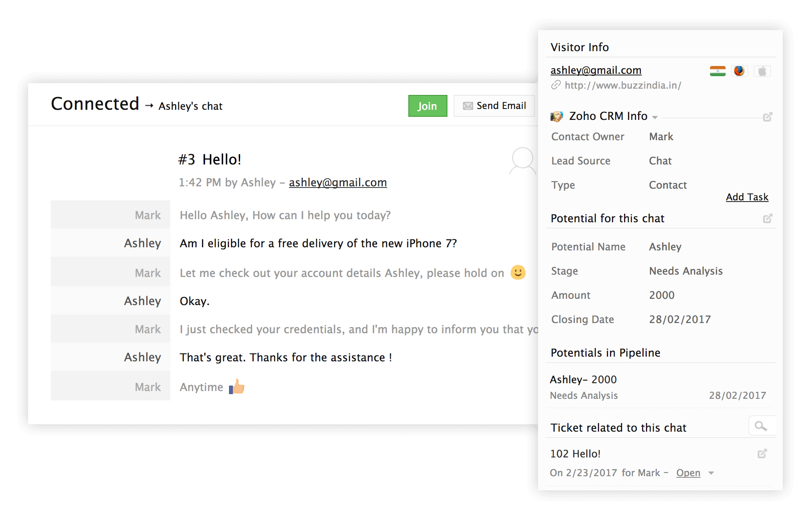Open the potential pop-out edit icon
The width and height of the screenshot is (812, 518).
pyautogui.click(x=767, y=218)
